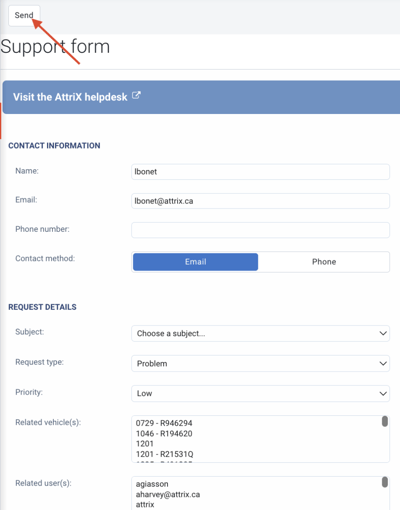This screenshot has width=400, height=510.
Task: Open the Choose a subject dropdown
Action: click(260, 333)
